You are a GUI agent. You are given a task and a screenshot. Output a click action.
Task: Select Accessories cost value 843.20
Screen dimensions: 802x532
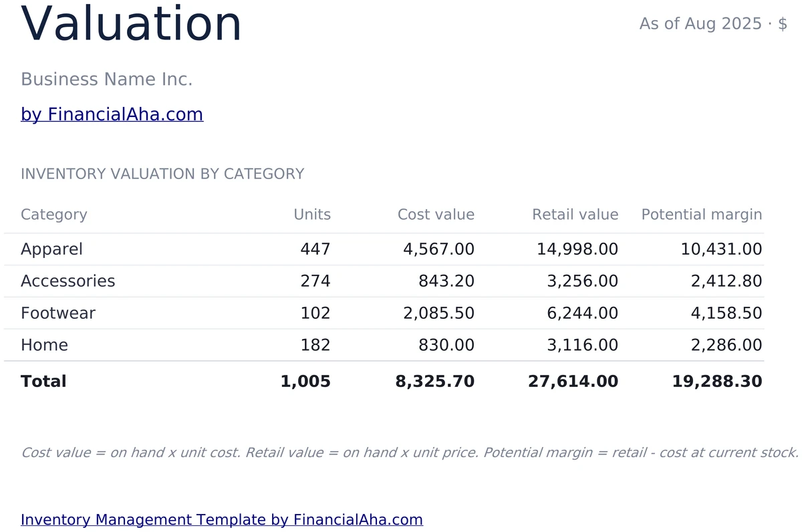(x=446, y=281)
